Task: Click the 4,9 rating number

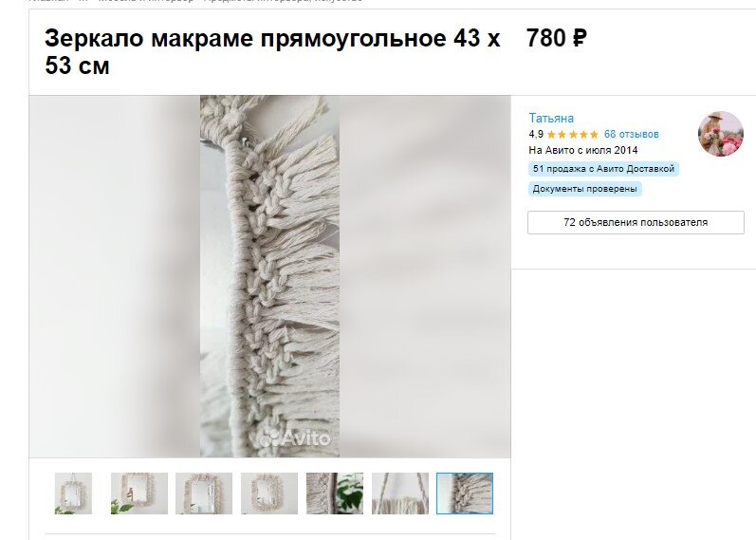Action: pos(536,134)
